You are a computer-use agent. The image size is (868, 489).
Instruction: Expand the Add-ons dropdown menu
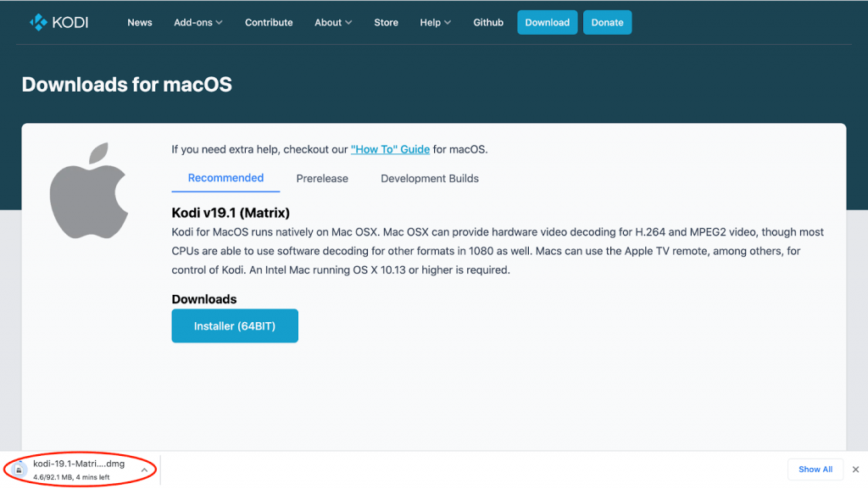[198, 23]
